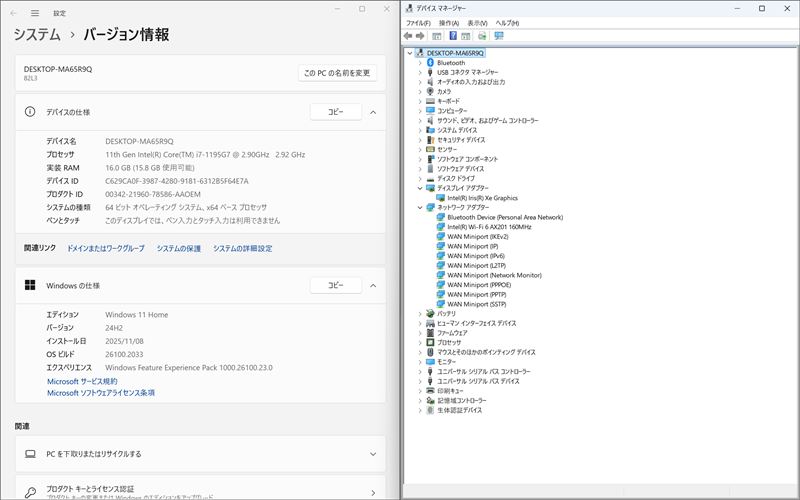Select the Bluetooth device category icon
Viewport: 800px width, 500px height.
(430, 63)
